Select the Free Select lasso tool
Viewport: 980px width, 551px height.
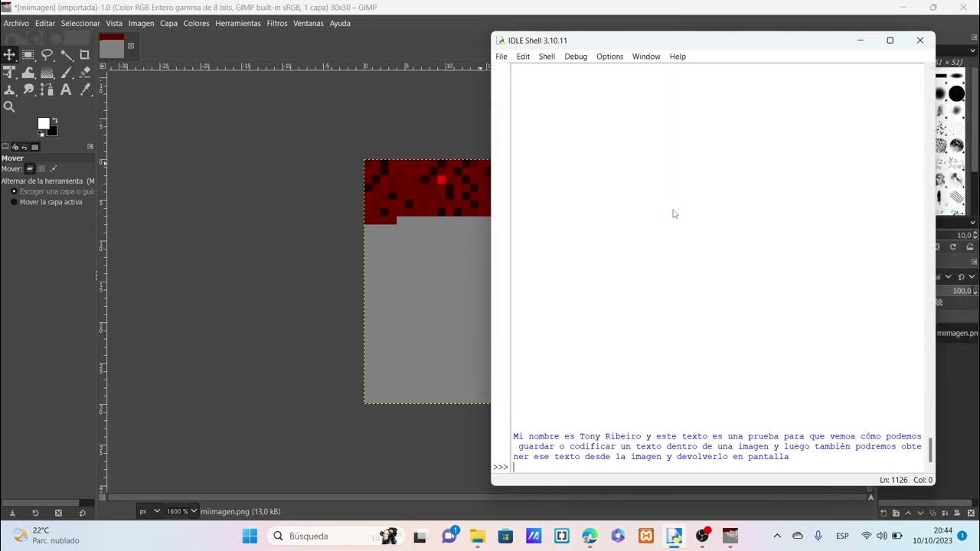pos(47,54)
